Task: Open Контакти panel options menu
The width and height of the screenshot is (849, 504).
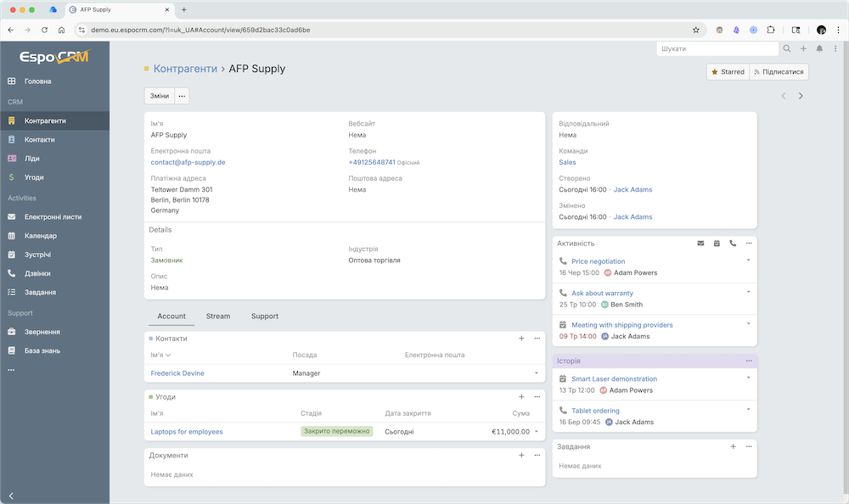Action: tap(537, 339)
